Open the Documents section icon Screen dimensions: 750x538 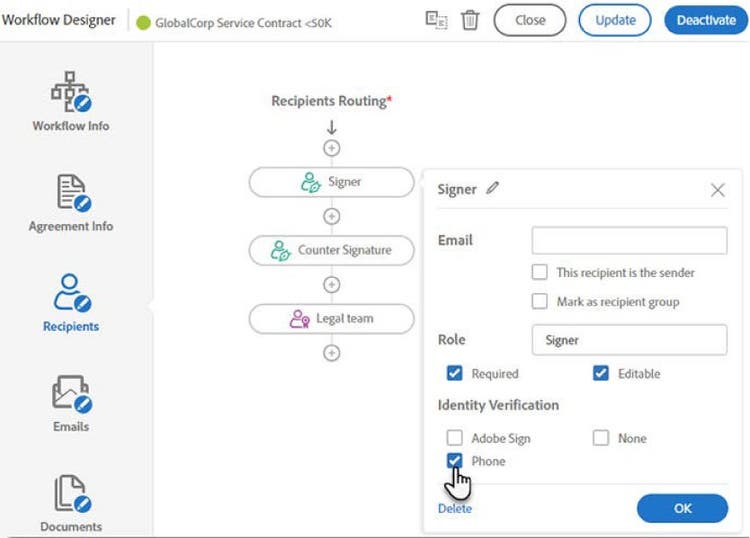point(71,493)
